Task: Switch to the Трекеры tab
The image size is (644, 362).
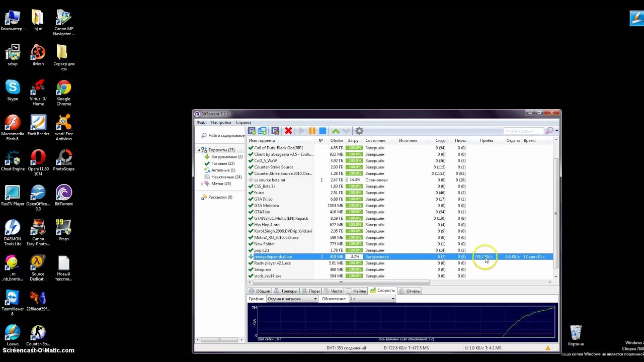Action: (x=285, y=291)
